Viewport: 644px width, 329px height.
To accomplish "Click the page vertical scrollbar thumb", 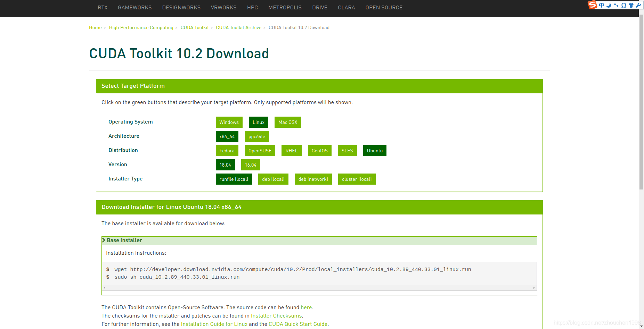I will (x=642, y=102).
